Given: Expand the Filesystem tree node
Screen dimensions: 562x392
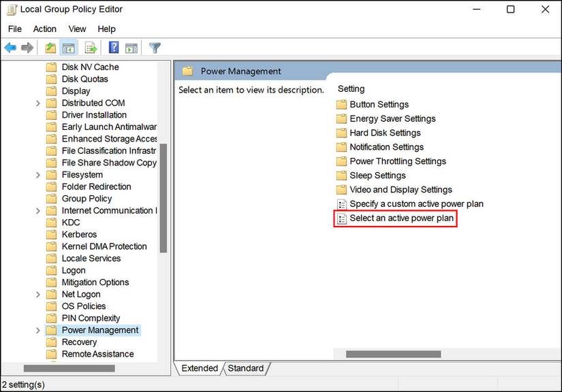Looking at the screenshot, I should click(x=38, y=174).
